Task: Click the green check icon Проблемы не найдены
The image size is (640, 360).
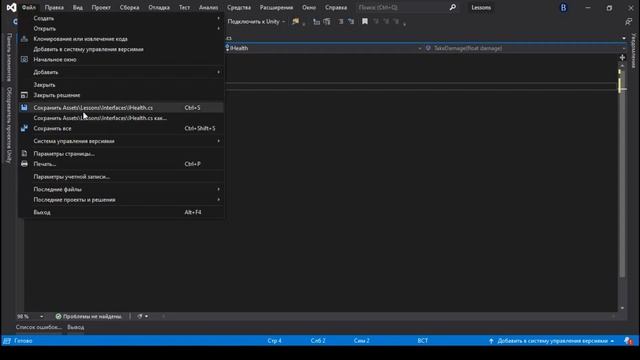Action: (x=58, y=316)
